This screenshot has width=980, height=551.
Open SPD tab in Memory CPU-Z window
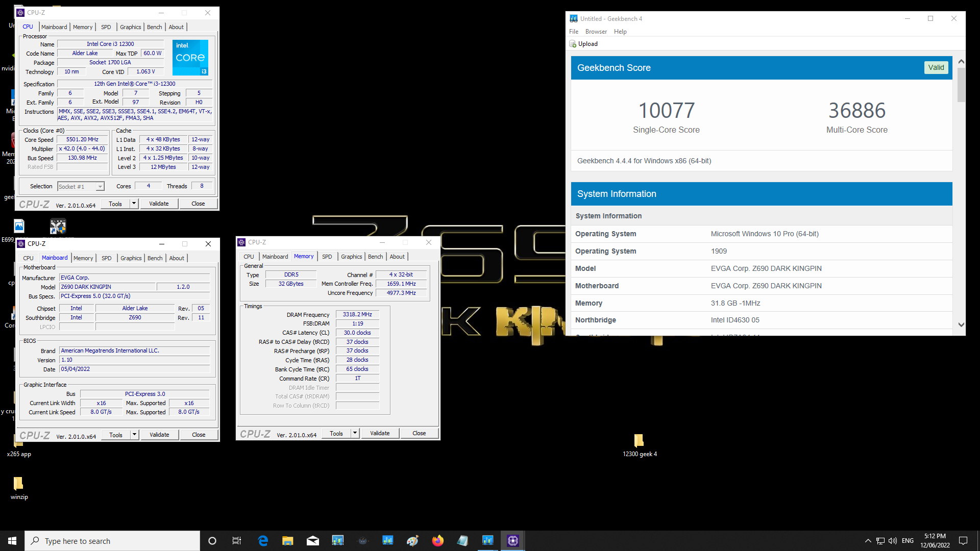(x=327, y=257)
